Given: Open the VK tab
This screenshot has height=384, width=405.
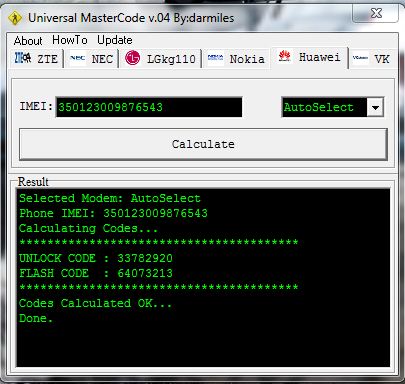Looking at the screenshot, I should click(x=373, y=59).
